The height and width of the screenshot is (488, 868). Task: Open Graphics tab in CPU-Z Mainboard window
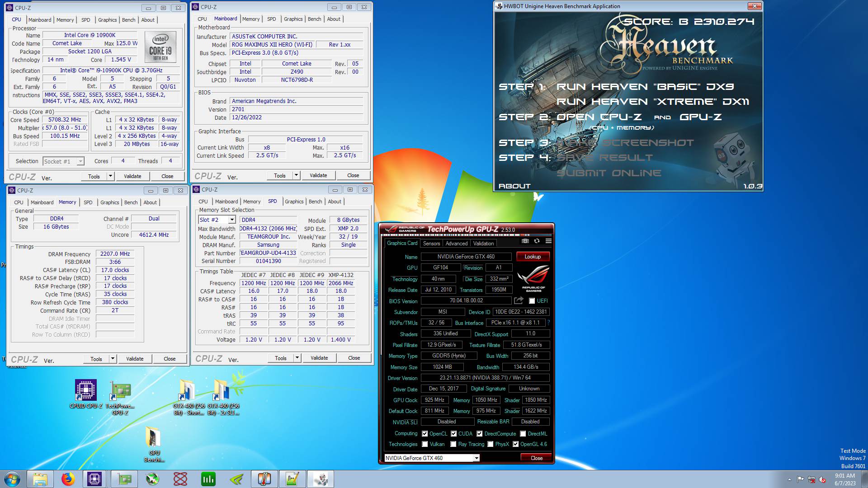293,19
